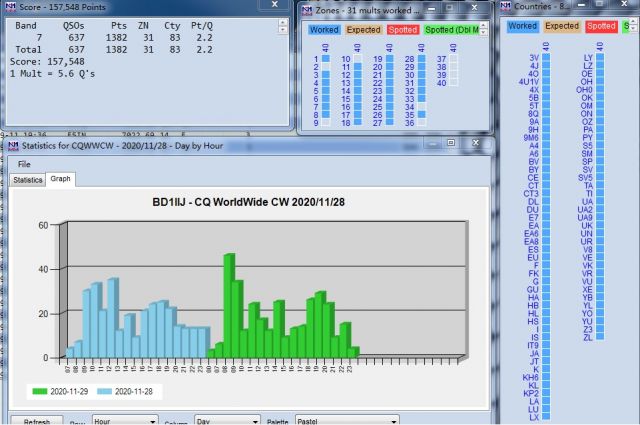Click the Expected legend in Countries window
640x425 pixels.
[x=562, y=26]
